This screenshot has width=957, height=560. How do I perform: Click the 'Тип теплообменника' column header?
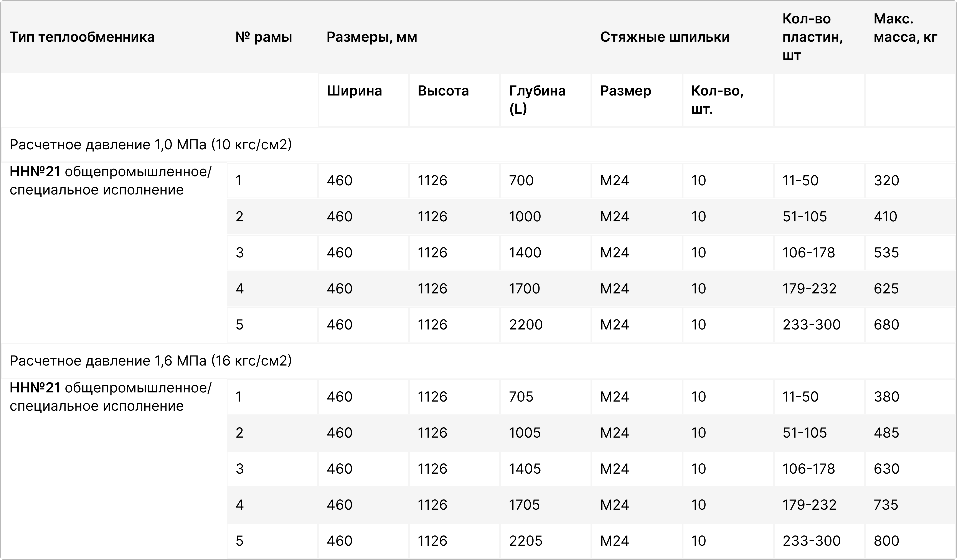pos(82,37)
